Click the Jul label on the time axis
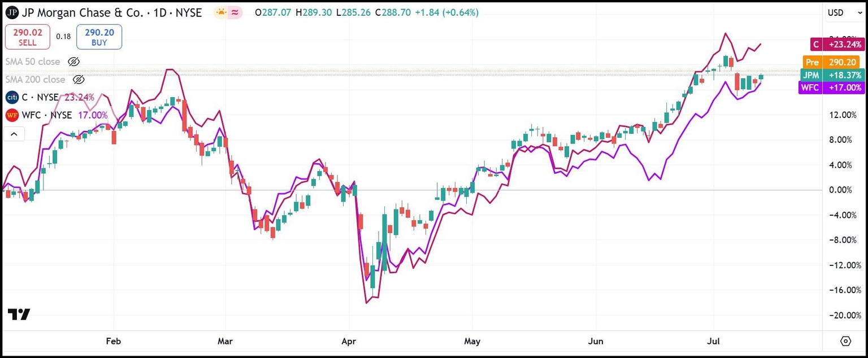This screenshot has width=868, height=358. [713, 341]
